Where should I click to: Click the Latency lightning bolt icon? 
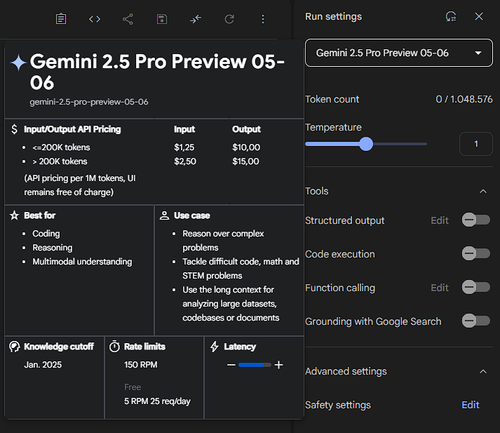(x=214, y=346)
